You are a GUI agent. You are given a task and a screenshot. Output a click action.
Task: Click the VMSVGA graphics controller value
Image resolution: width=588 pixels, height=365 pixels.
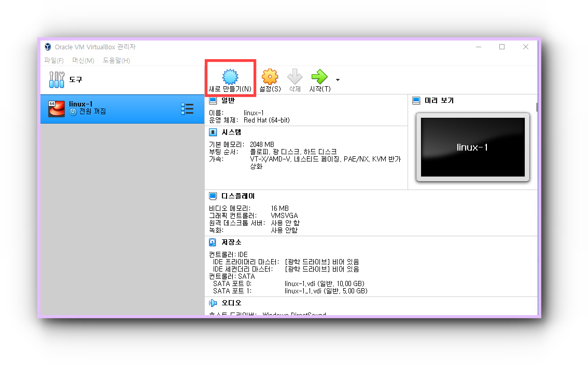[284, 215]
